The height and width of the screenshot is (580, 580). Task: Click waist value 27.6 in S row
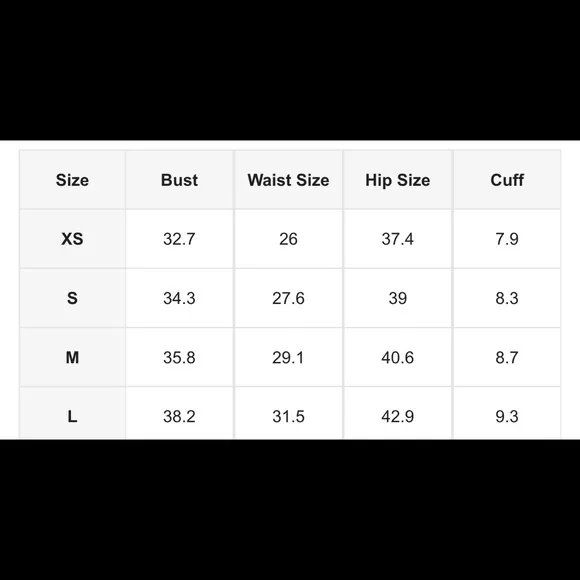coord(288,298)
